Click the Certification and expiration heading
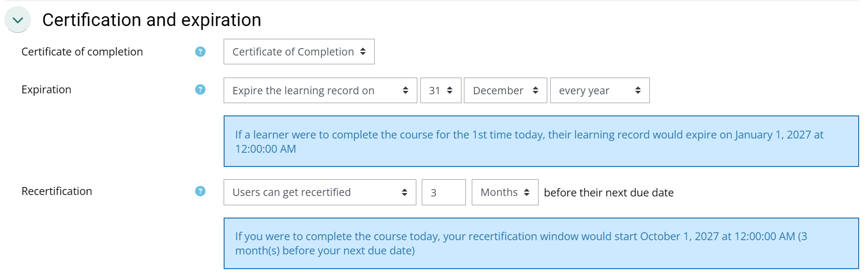Screen dimensions: 868x276 (x=152, y=20)
